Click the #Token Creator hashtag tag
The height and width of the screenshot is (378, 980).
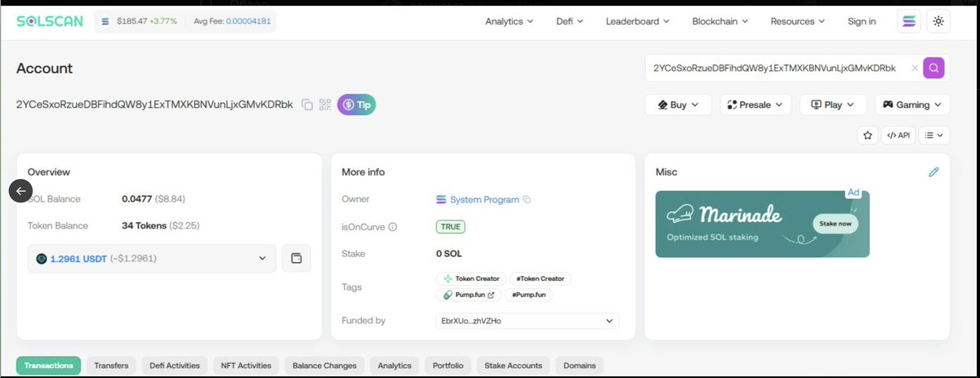point(540,278)
